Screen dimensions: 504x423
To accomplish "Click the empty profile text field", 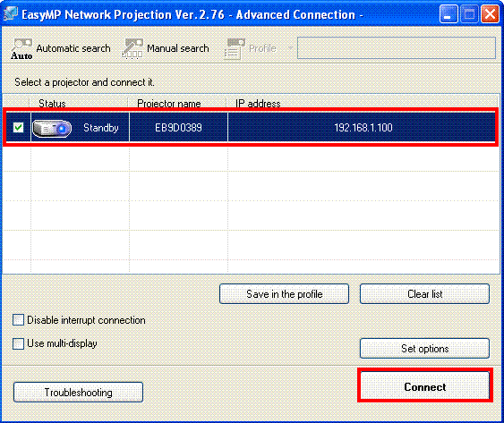I will click(397, 48).
